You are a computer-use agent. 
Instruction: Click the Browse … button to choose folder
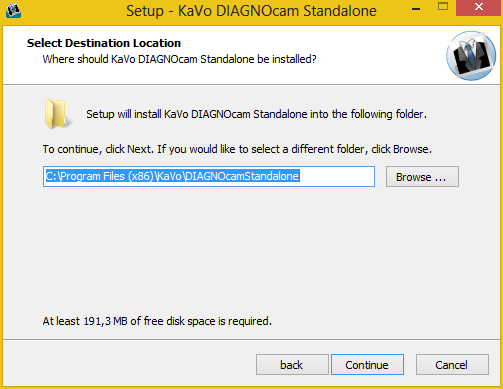(422, 177)
